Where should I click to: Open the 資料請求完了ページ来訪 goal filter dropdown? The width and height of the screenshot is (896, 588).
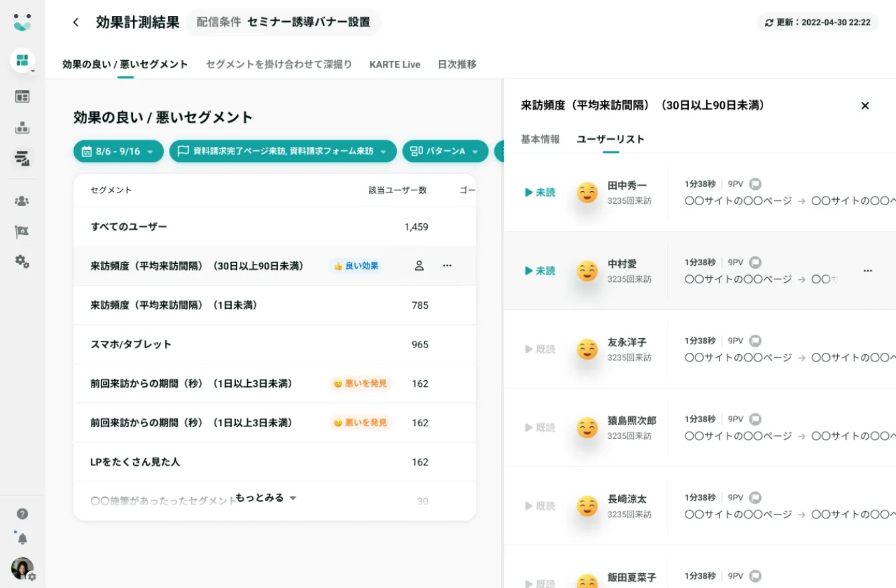click(x=283, y=151)
